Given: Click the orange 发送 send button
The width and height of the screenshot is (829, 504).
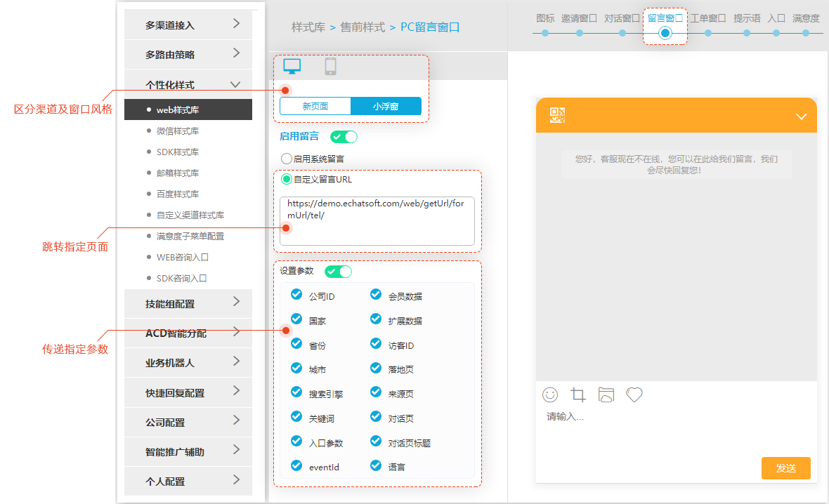Looking at the screenshot, I should pyautogui.click(x=785, y=468).
